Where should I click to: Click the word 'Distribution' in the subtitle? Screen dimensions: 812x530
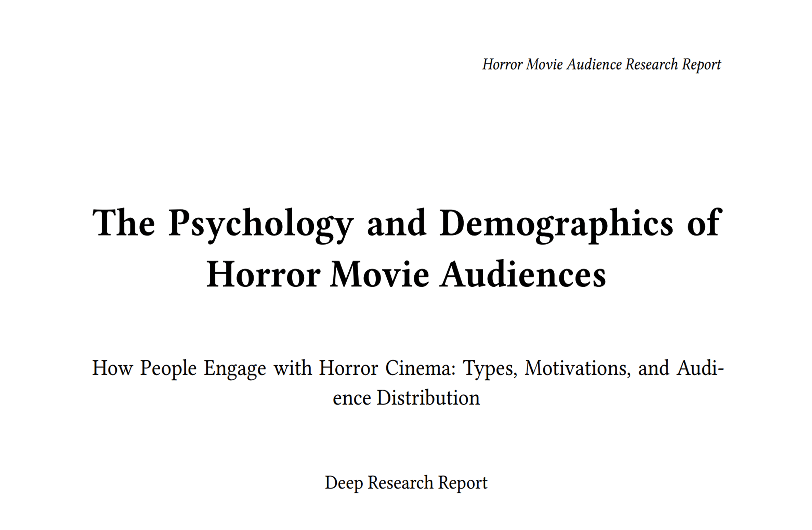pyautogui.click(x=428, y=398)
